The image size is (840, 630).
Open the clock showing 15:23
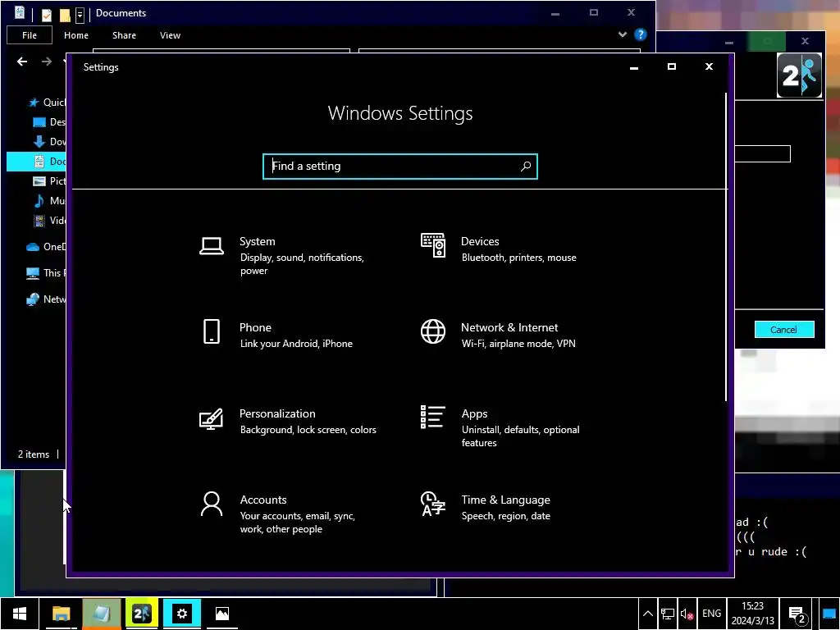(x=753, y=614)
